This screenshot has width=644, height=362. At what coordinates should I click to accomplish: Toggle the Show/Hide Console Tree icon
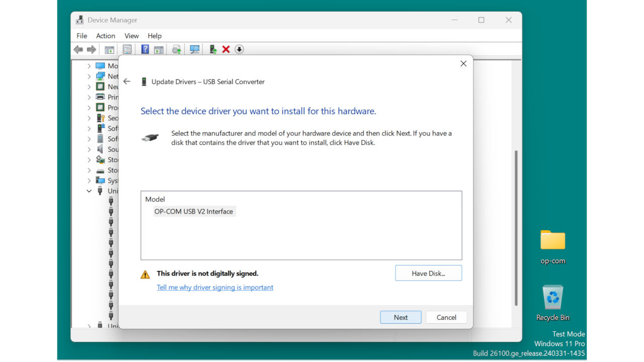109,49
